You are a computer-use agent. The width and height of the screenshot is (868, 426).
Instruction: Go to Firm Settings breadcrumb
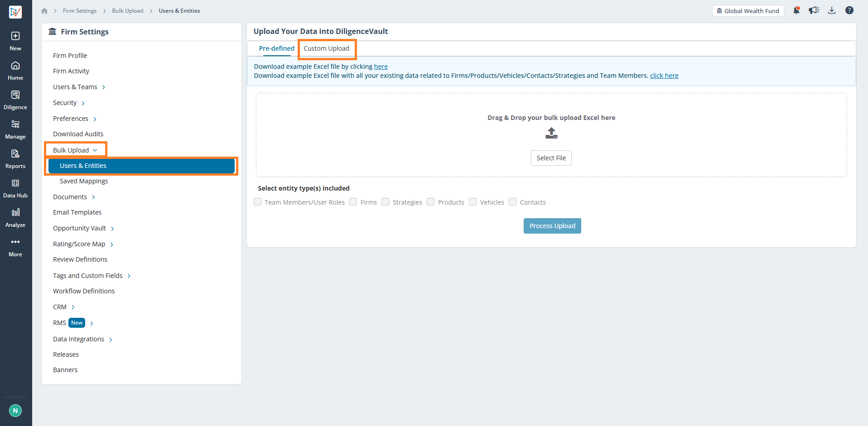click(x=80, y=11)
